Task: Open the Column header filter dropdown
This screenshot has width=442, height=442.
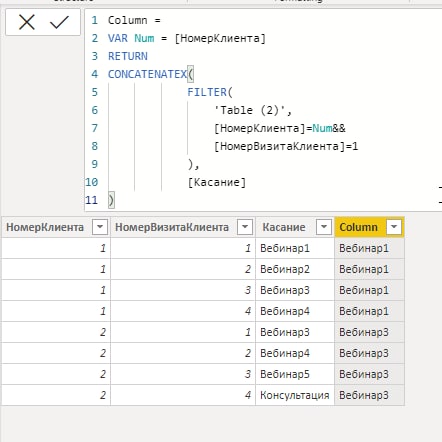Action: click(x=394, y=227)
